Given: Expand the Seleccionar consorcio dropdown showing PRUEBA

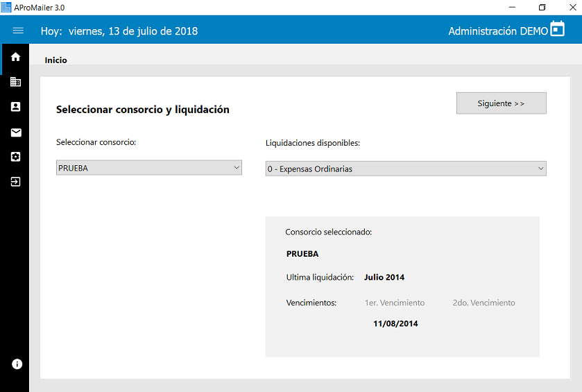Looking at the screenshot, I should point(148,168).
